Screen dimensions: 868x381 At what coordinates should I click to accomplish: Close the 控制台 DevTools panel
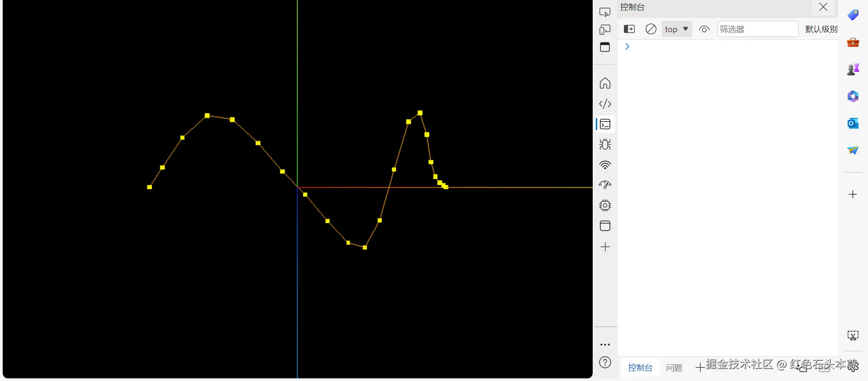(x=823, y=7)
